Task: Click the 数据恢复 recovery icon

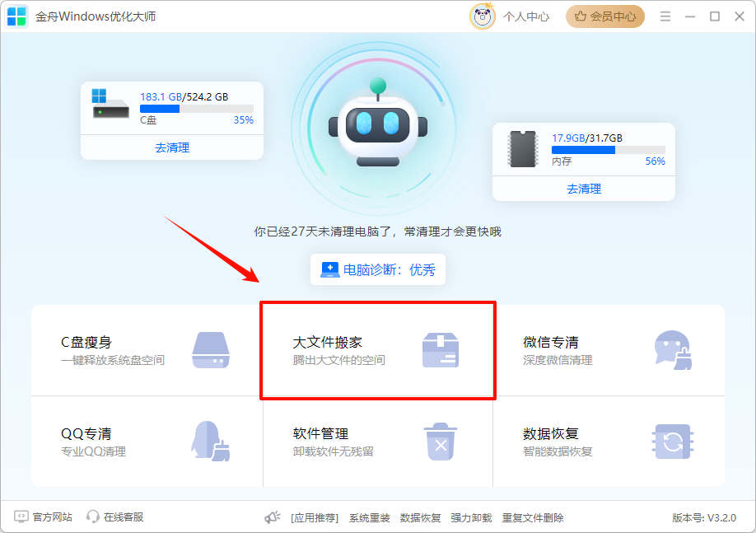Action: (674, 441)
